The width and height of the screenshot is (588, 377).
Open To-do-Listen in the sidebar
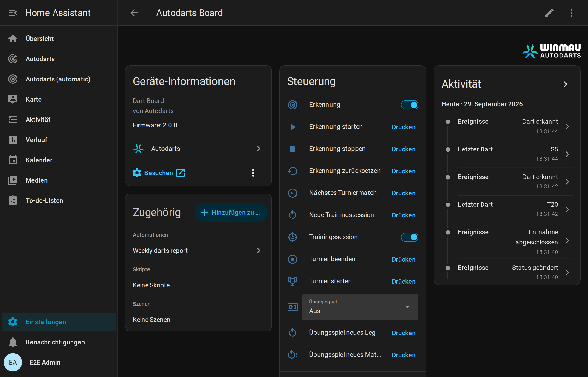click(59, 200)
